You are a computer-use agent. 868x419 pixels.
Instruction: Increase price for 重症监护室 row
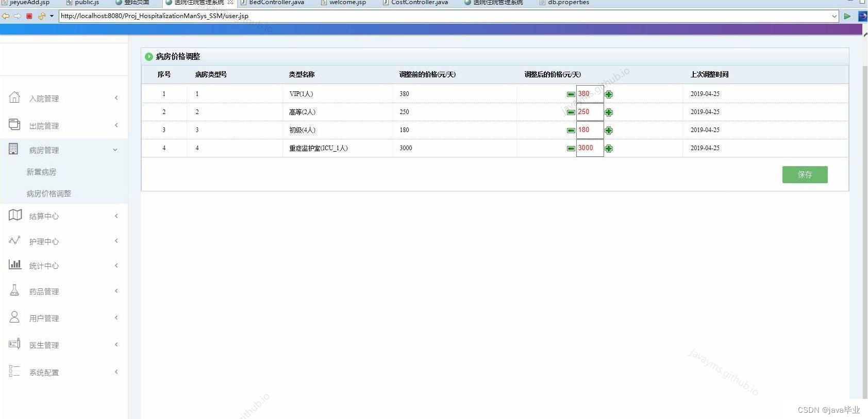coord(609,149)
